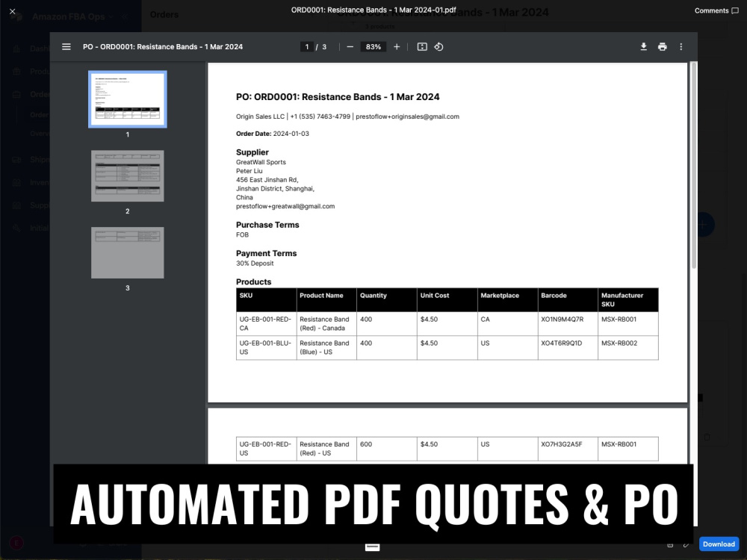Click the blue Download button
747x560 pixels.
point(719,544)
